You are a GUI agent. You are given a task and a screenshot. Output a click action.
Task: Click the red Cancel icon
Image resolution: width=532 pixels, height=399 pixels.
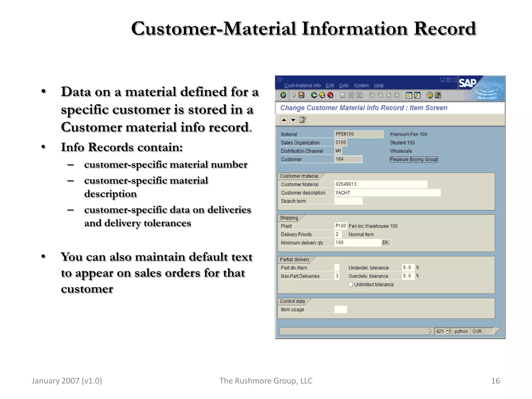(x=330, y=95)
